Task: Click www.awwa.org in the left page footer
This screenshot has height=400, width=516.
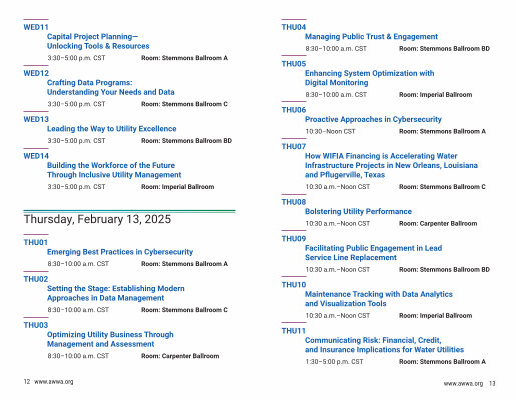Action: (54, 382)
